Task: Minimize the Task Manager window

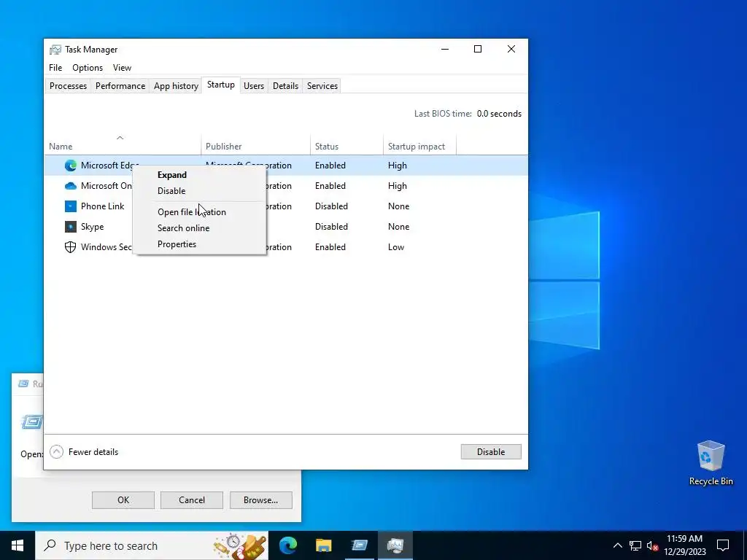Action: click(445, 49)
